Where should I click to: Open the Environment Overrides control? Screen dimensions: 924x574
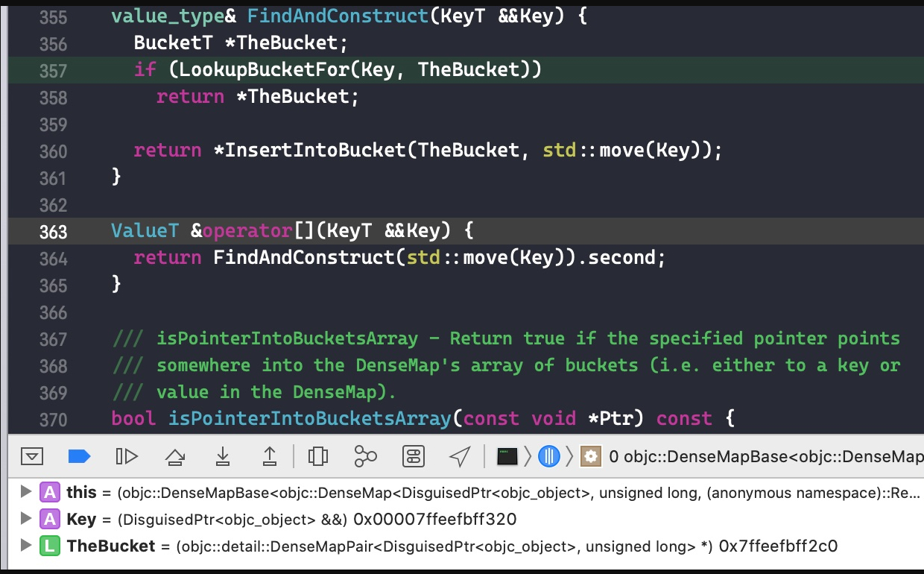(413, 456)
